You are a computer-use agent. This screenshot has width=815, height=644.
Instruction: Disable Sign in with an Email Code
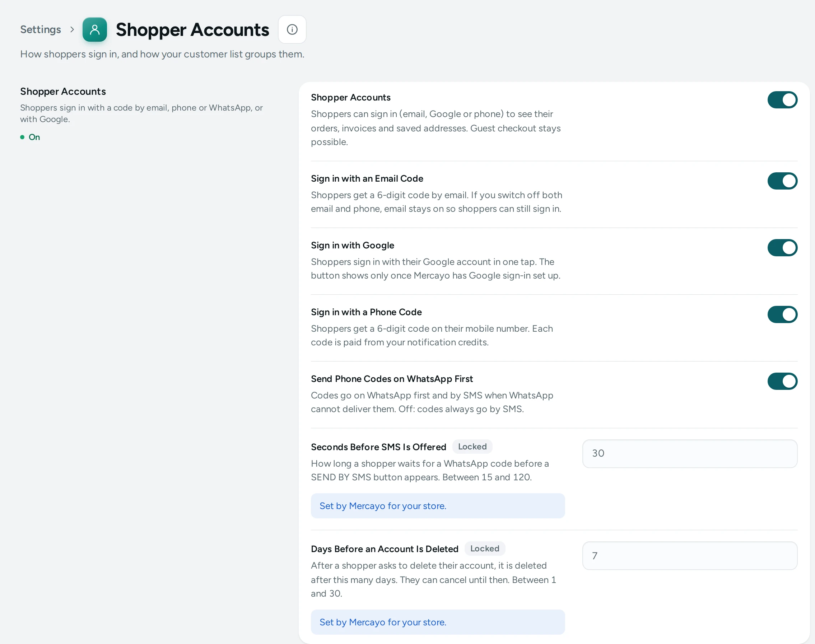click(x=782, y=181)
